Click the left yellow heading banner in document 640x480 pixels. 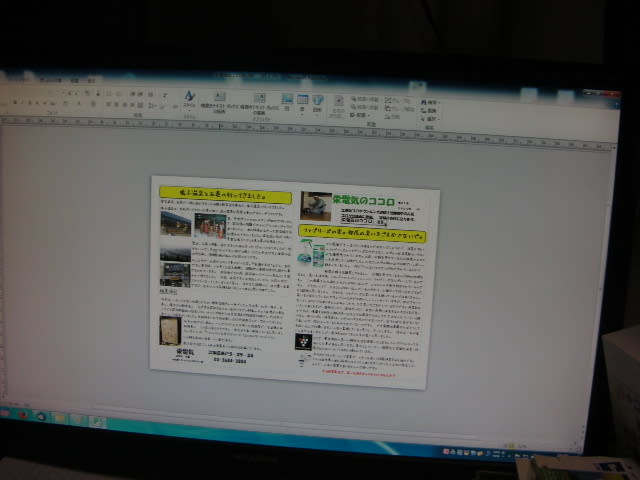pyautogui.click(x=225, y=195)
